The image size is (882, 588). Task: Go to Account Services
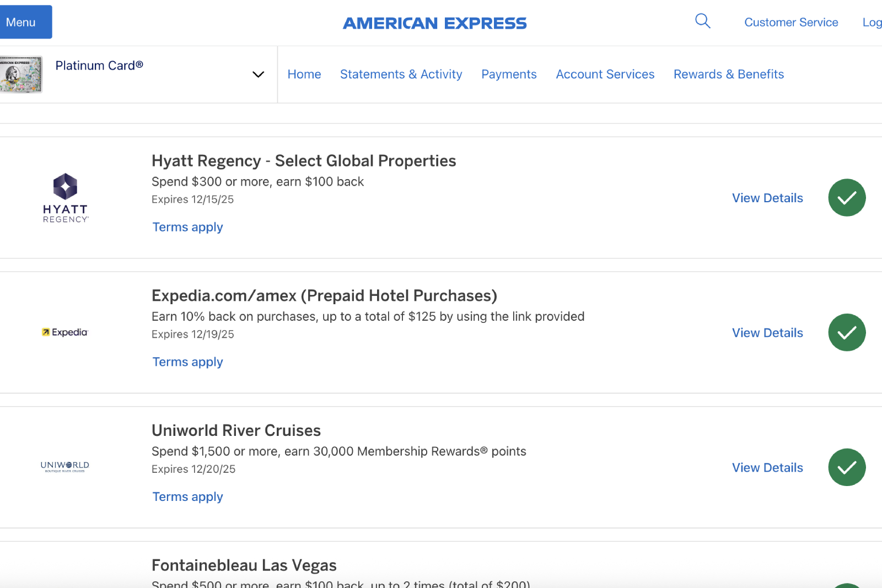pyautogui.click(x=605, y=74)
